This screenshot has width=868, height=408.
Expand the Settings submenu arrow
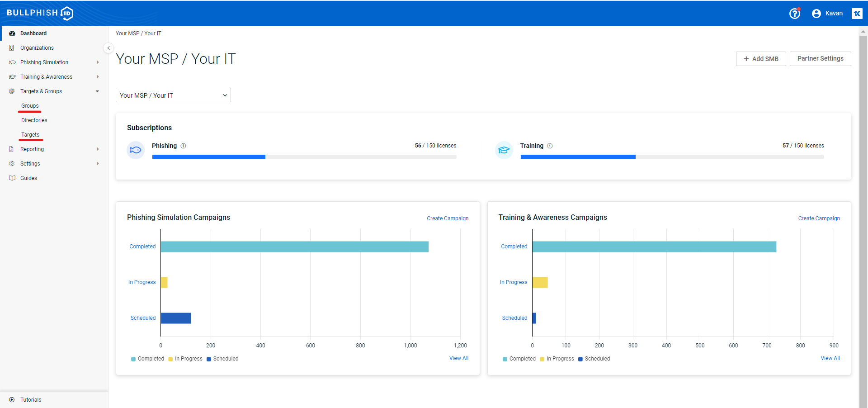pos(98,164)
